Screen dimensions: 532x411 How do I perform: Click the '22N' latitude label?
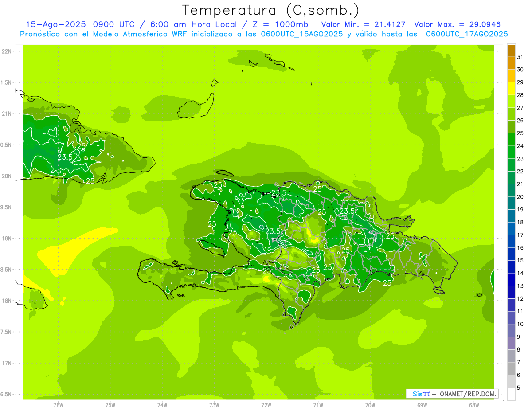click(7, 51)
